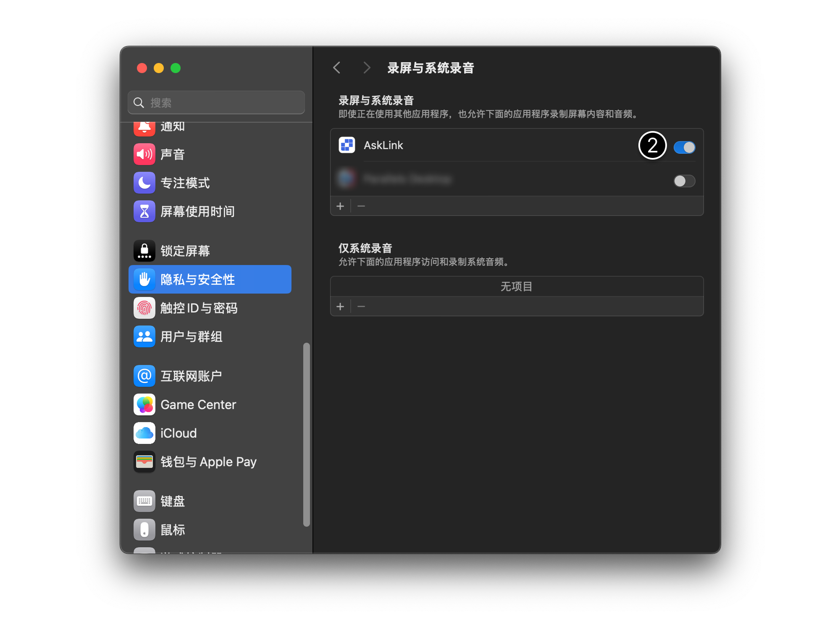This screenshot has height=630, width=840.
Task: Open 键盘 settings from sidebar
Action: pos(172,501)
